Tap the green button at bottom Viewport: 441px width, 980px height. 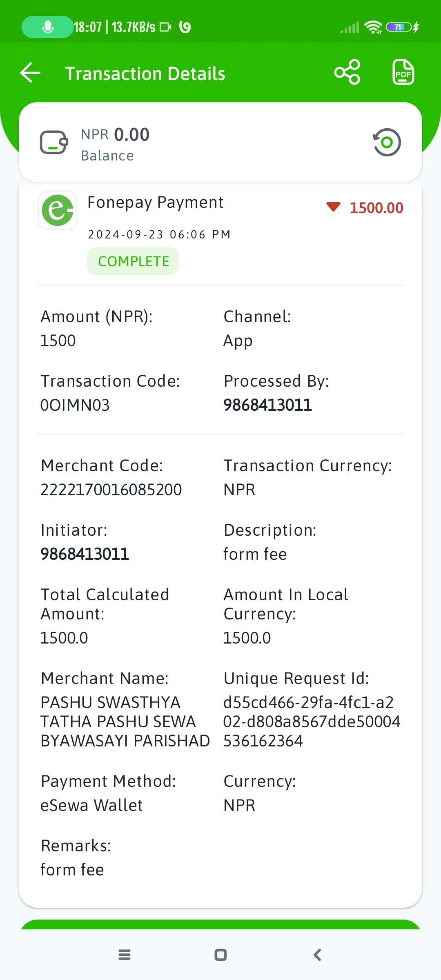point(220,924)
